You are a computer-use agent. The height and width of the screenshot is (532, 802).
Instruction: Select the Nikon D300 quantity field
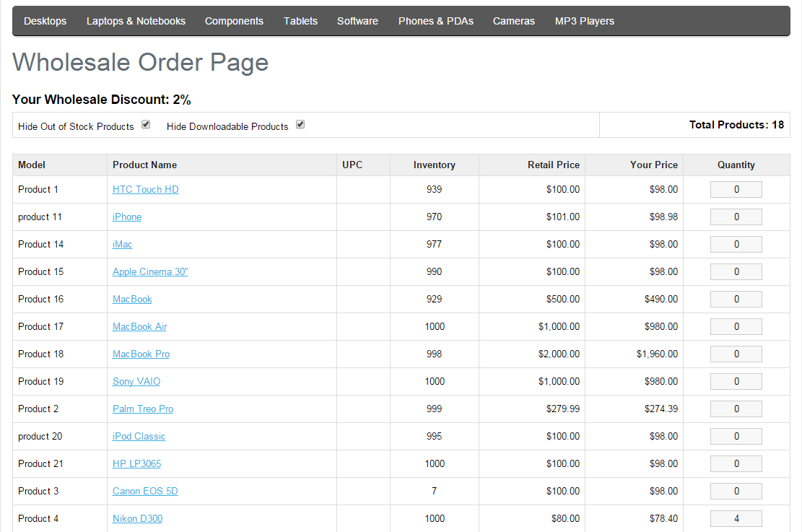[x=736, y=518]
